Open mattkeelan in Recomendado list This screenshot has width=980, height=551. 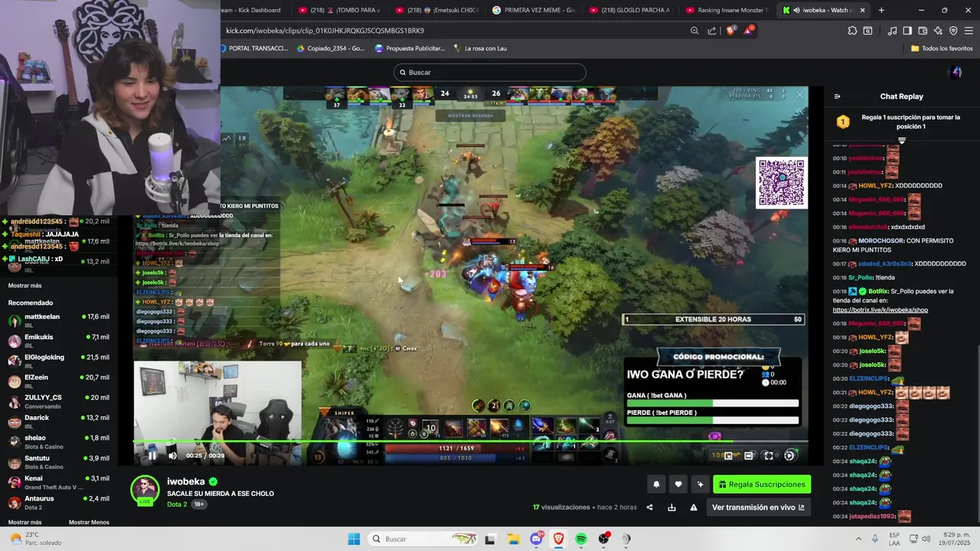(59, 321)
